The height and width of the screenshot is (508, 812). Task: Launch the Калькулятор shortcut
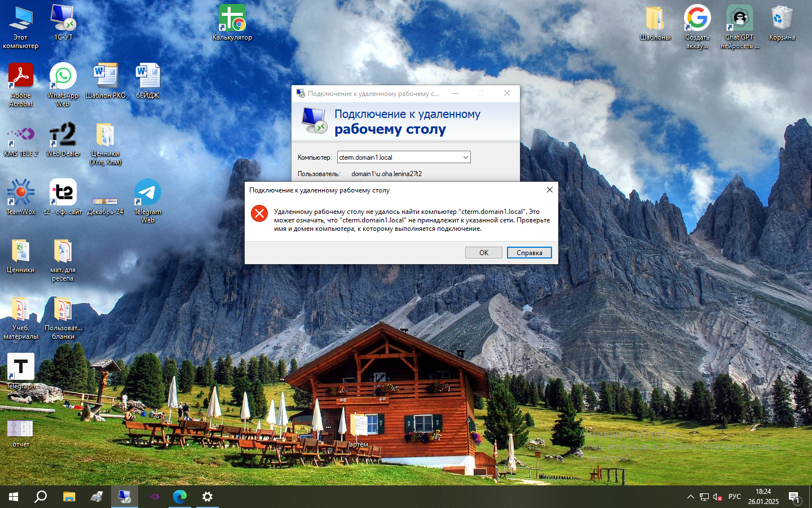[x=232, y=19]
